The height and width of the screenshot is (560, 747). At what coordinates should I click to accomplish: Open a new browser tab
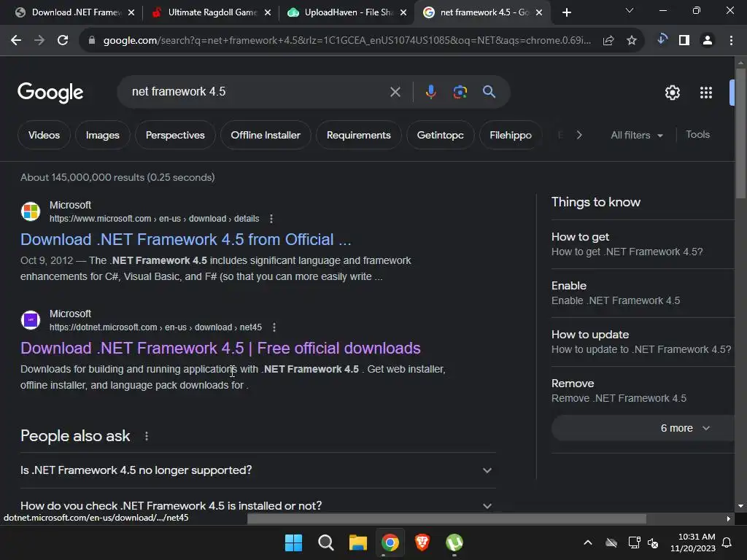click(566, 12)
